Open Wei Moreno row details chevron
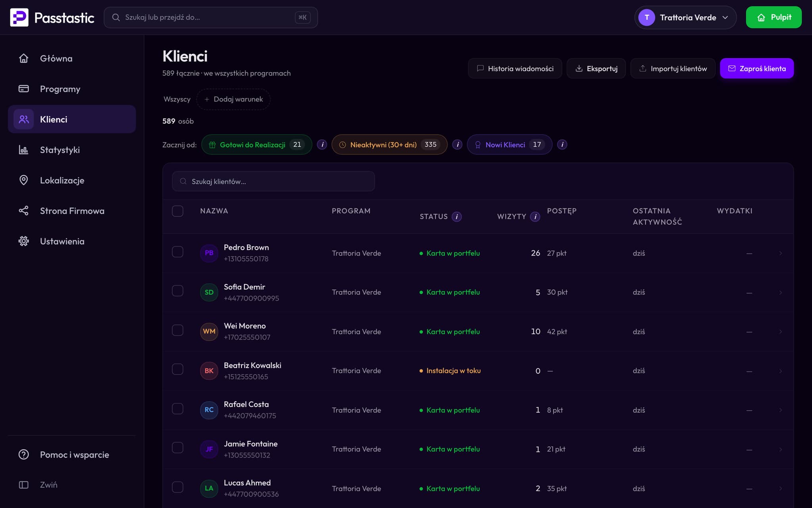The width and height of the screenshot is (812, 508). pyautogui.click(x=780, y=331)
